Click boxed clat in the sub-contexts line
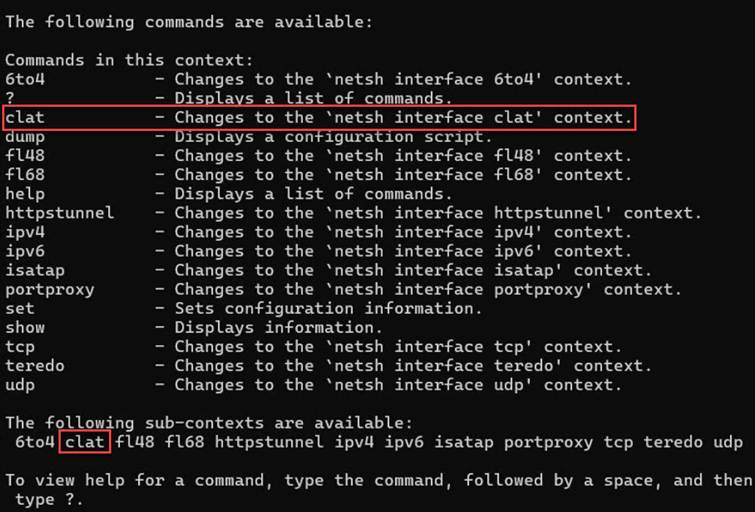 coord(85,443)
